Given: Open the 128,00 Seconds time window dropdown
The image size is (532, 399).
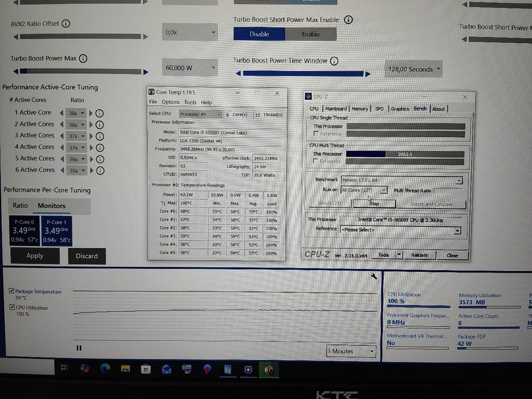Looking at the screenshot, I should (414, 69).
